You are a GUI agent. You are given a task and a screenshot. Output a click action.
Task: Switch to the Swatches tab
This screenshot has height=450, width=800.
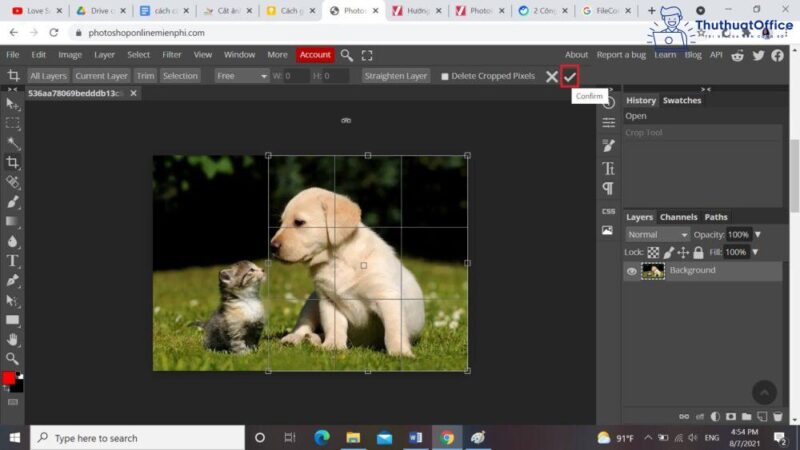point(682,101)
